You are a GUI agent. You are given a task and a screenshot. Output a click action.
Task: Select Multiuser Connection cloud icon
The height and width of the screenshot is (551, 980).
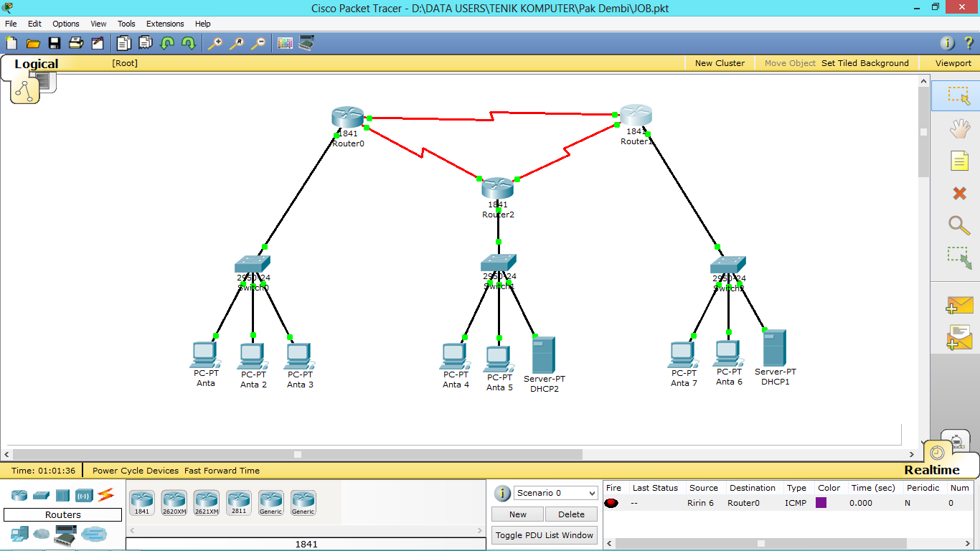pos(94,534)
